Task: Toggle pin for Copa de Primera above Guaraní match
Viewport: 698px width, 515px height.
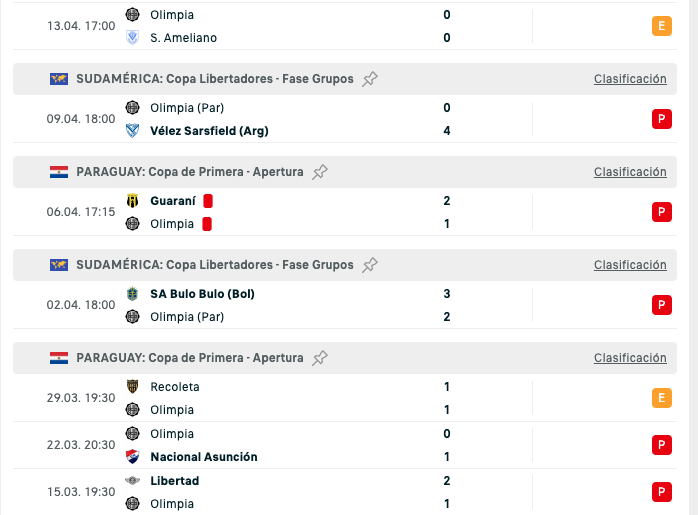Action: click(320, 172)
